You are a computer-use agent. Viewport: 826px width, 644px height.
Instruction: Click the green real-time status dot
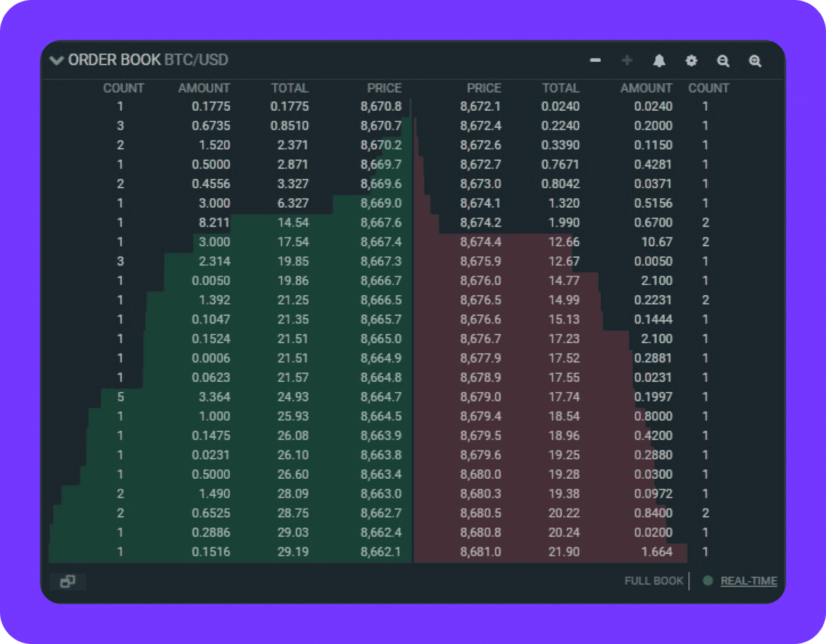coord(708,581)
